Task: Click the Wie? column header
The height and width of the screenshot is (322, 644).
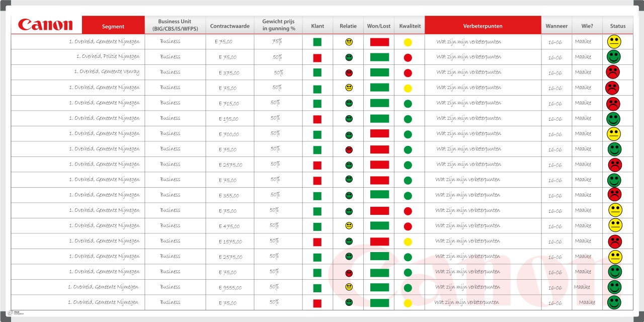Action: point(587,26)
